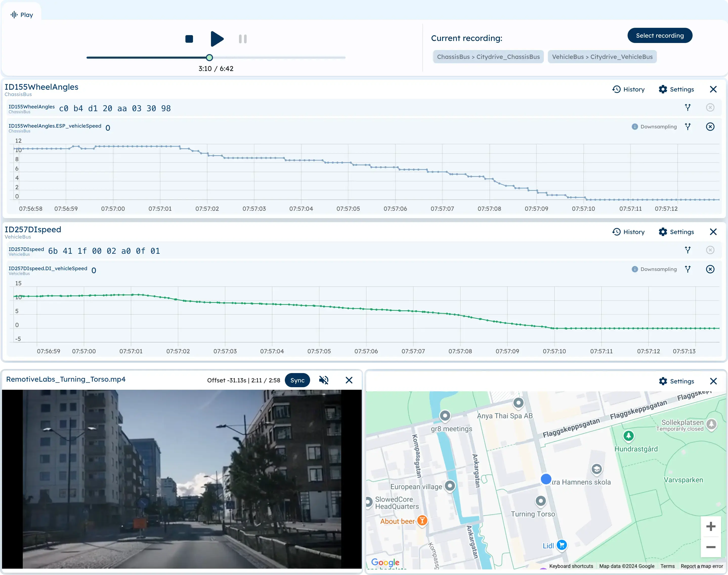
Task: Click DI_vehicleSpeed graph at 07:57:08
Action: tap(460, 316)
